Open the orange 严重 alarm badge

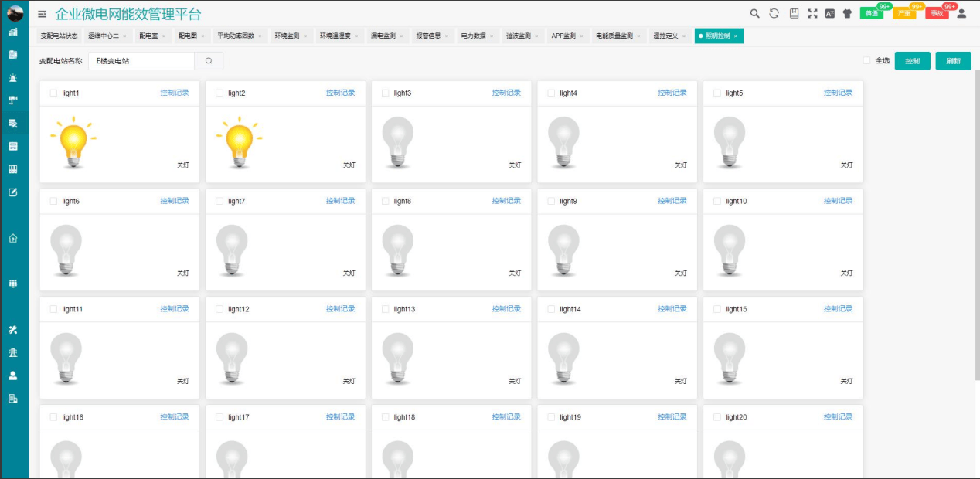click(x=904, y=13)
